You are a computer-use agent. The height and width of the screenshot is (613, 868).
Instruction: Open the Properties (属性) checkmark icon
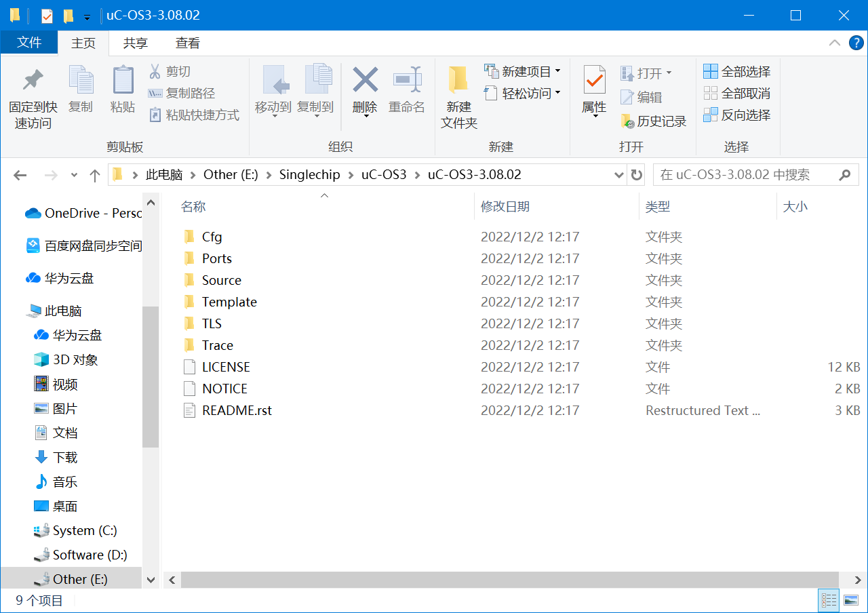click(594, 80)
